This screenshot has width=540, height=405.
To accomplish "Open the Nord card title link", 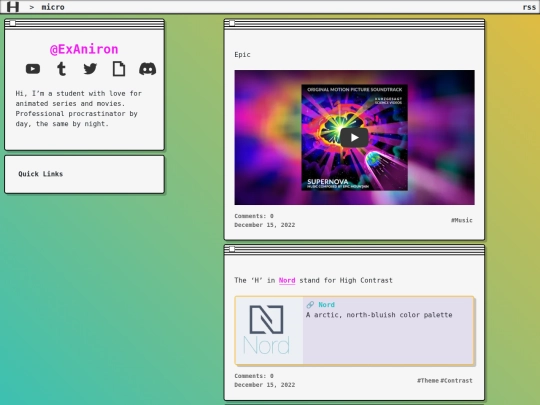I will pyautogui.click(x=326, y=304).
